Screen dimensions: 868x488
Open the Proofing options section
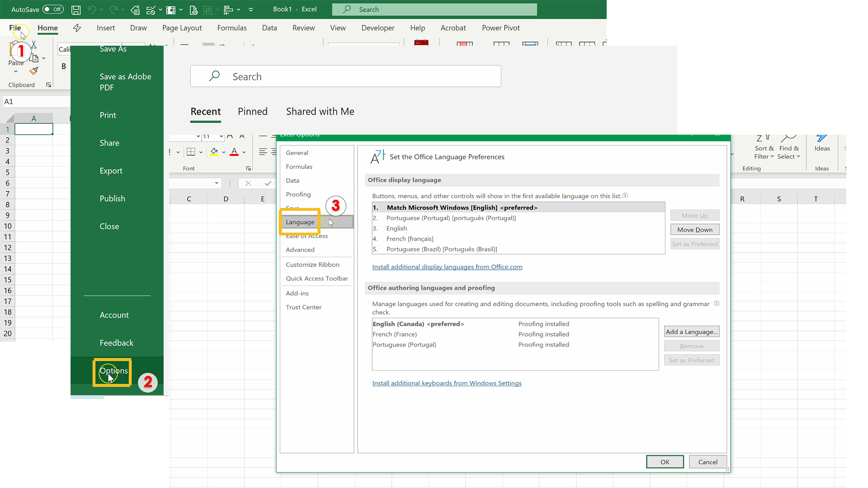click(x=298, y=194)
